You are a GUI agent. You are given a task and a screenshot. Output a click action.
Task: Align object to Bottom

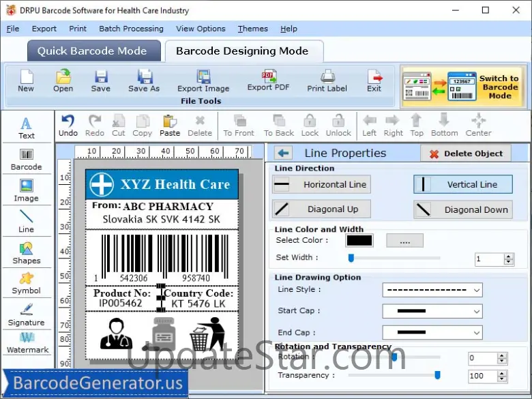445,125
